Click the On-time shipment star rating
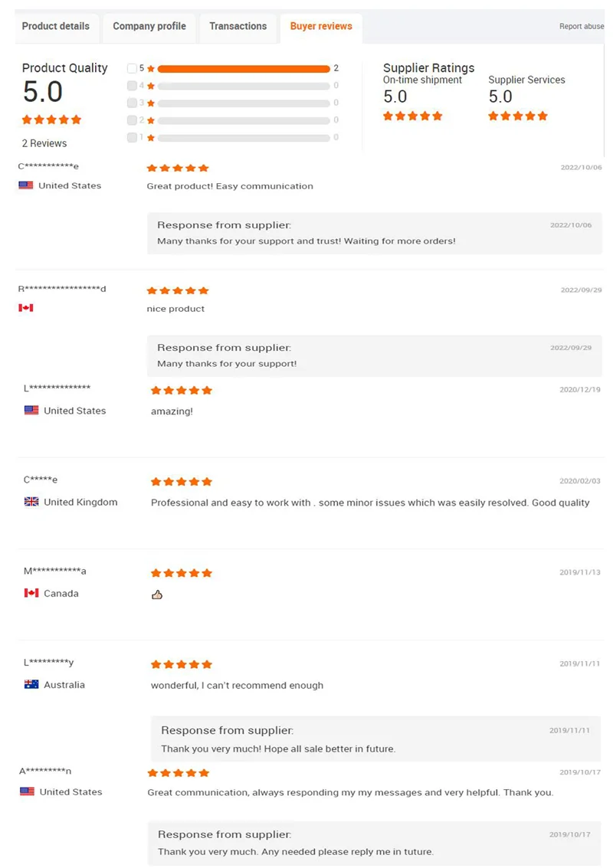This screenshot has width=613, height=868. [x=413, y=116]
